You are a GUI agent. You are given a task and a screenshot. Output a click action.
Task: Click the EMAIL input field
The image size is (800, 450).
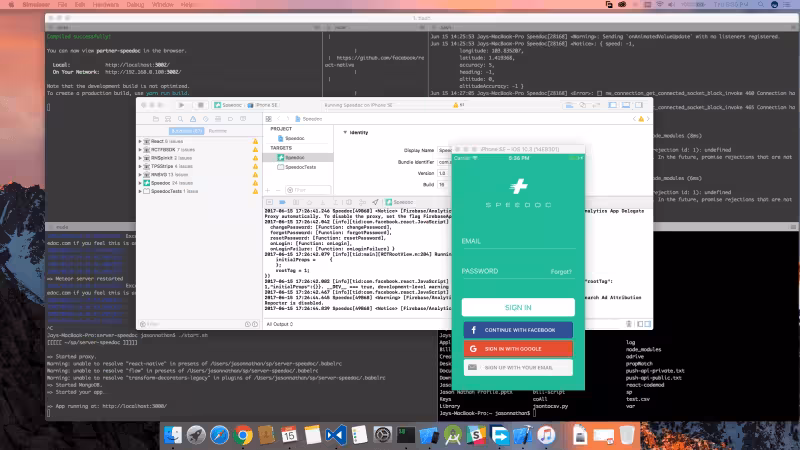(x=517, y=240)
